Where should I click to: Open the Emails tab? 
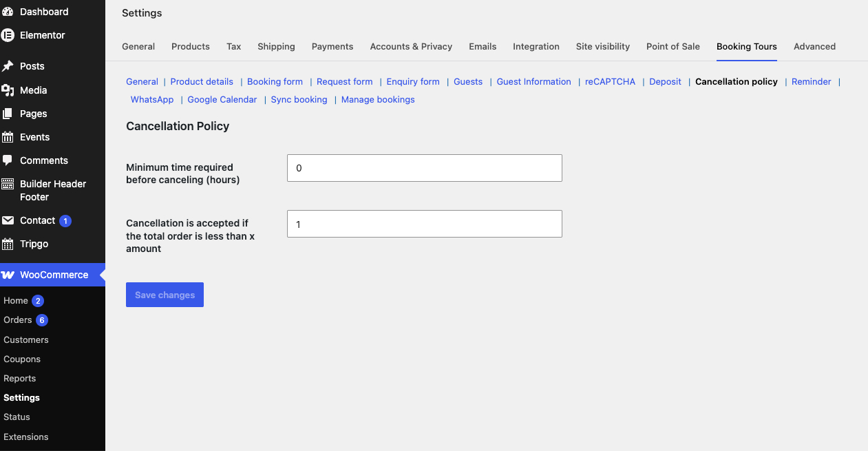[483, 46]
